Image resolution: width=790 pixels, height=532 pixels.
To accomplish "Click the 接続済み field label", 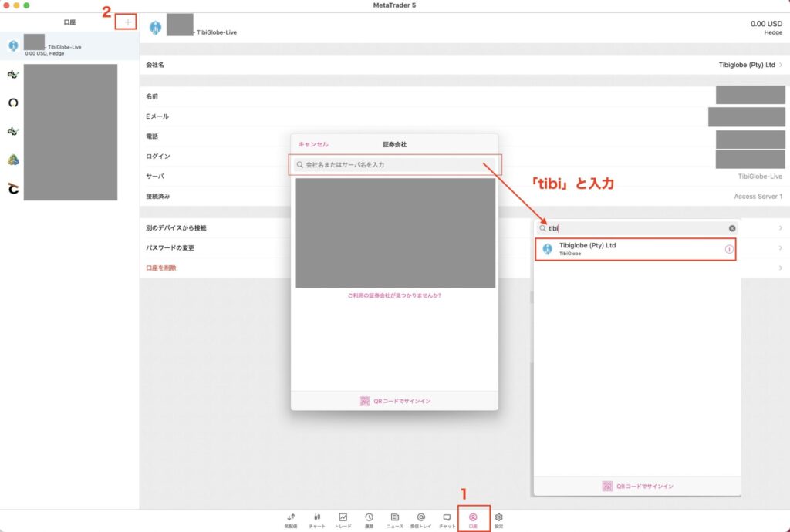I will click(x=158, y=197).
